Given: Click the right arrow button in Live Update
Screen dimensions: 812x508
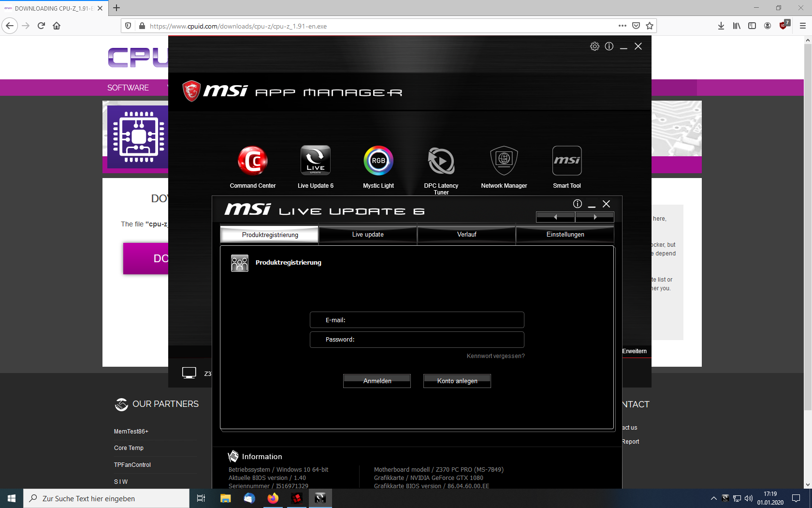Looking at the screenshot, I should pyautogui.click(x=595, y=217).
